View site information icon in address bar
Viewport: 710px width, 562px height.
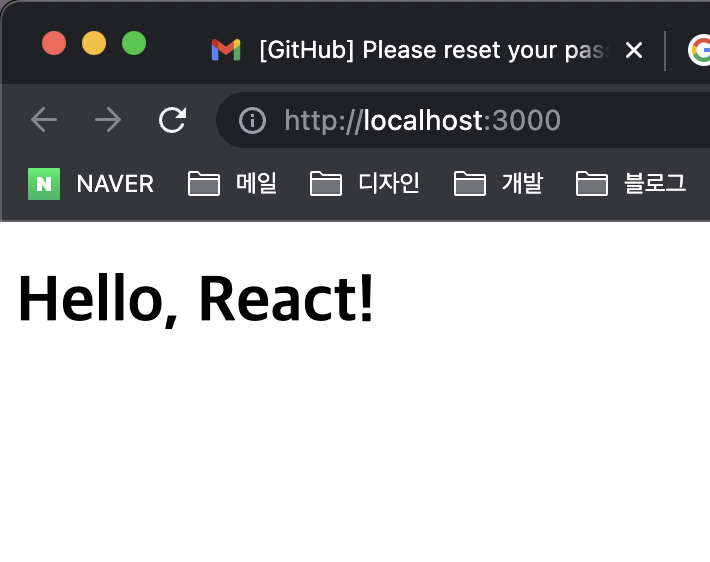point(252,120)
